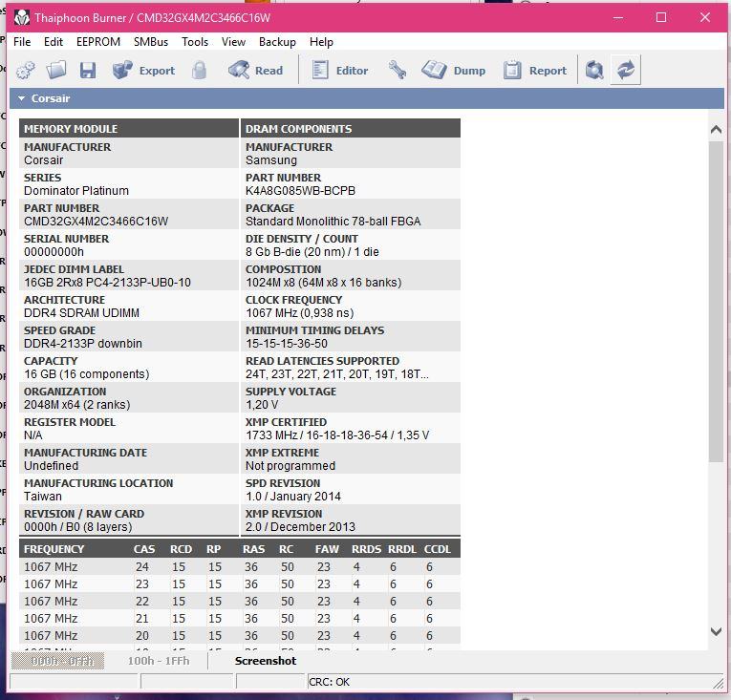Click the 1,20 V supply voltage value
The image size is (731, 700).
point(261,405)
